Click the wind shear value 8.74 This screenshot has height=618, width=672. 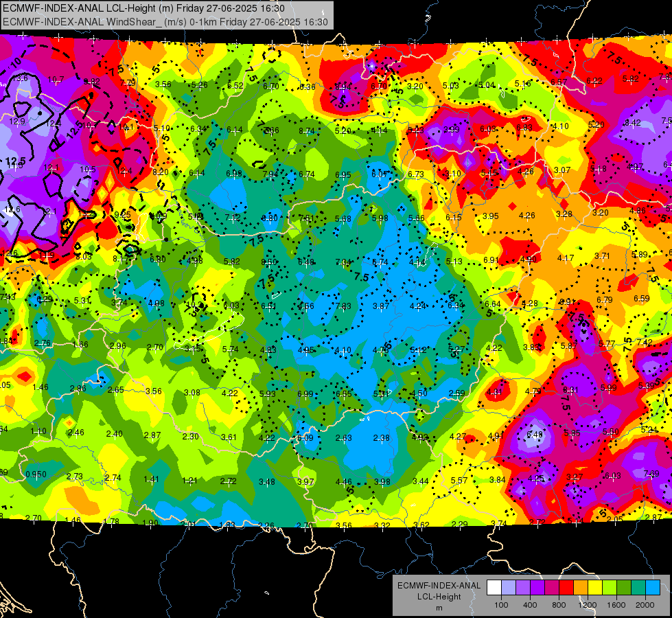tap(306, 130)
